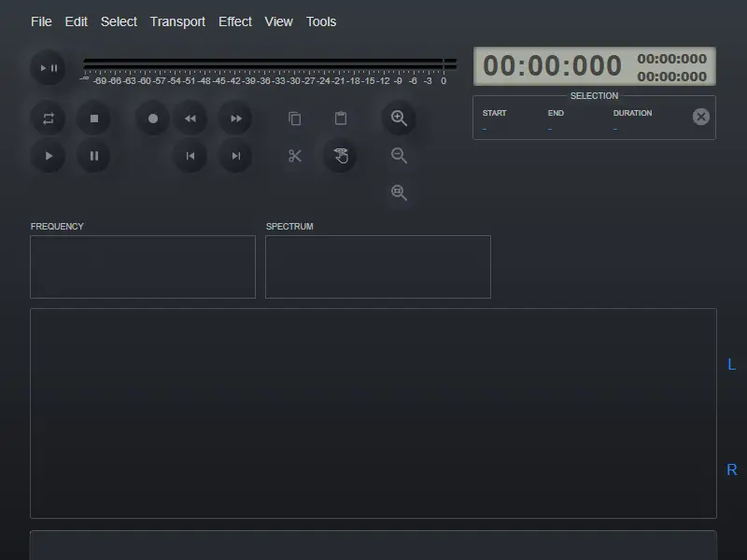Click the Cut scissors icon
The height and width of the screenshot is (560, 747).
click(295, 156)
